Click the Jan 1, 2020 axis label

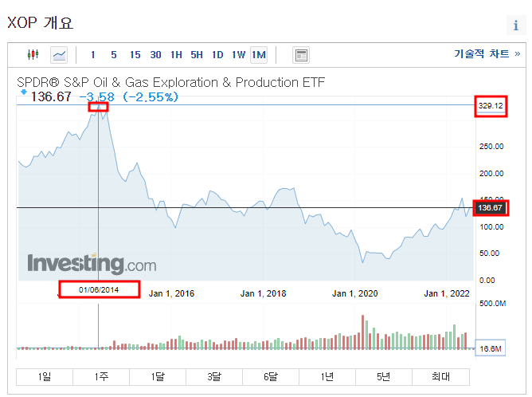[355, 293]
